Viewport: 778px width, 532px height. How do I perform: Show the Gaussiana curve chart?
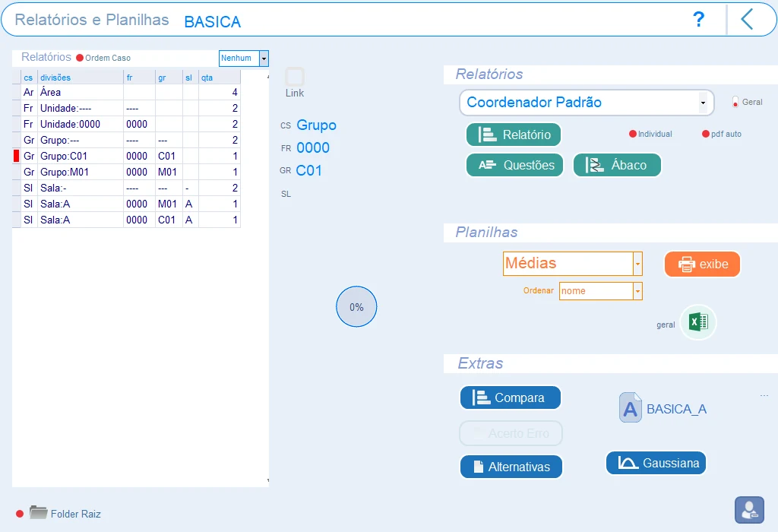click(x=656, y=463)
